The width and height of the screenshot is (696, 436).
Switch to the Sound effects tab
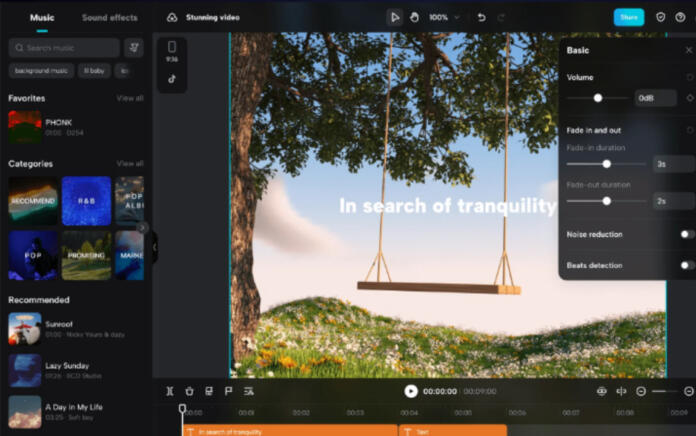(110, 18)
